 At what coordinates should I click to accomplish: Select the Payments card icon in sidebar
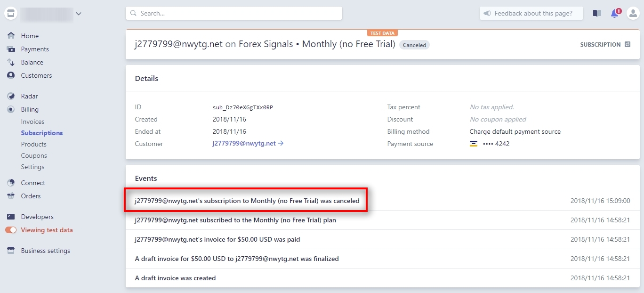point(11,49)
